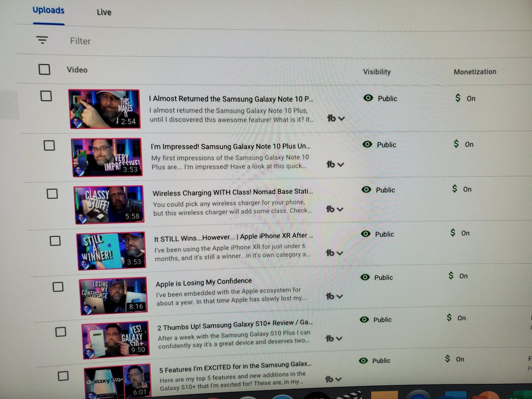This screenshot has height=399, width=532.
Task: Switch to the Live tab
Action: click(104, 12)
